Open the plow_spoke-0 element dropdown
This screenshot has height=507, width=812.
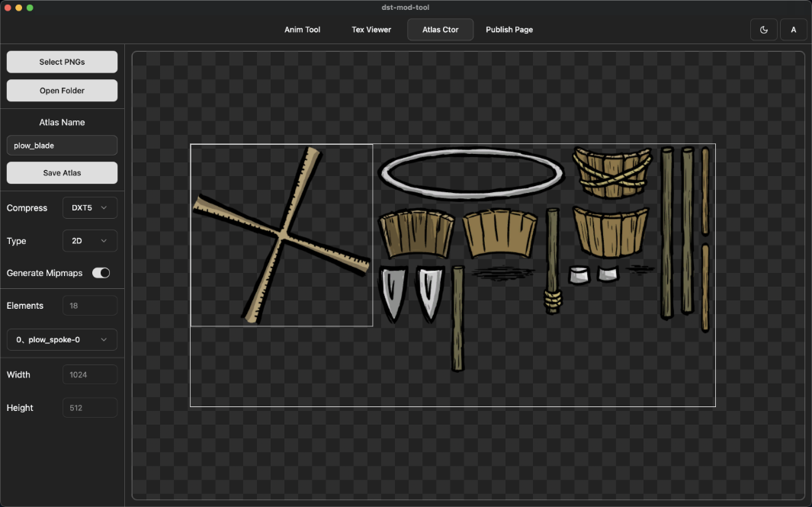coord(62,339)
